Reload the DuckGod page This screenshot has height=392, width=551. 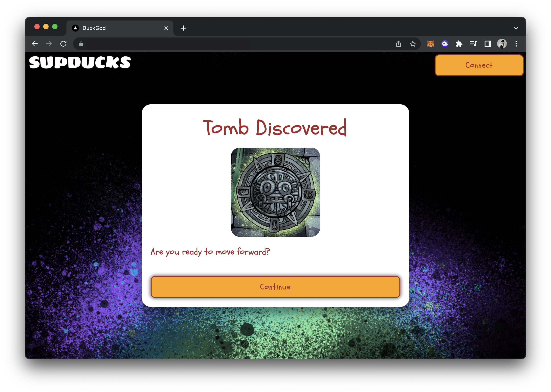64,44
